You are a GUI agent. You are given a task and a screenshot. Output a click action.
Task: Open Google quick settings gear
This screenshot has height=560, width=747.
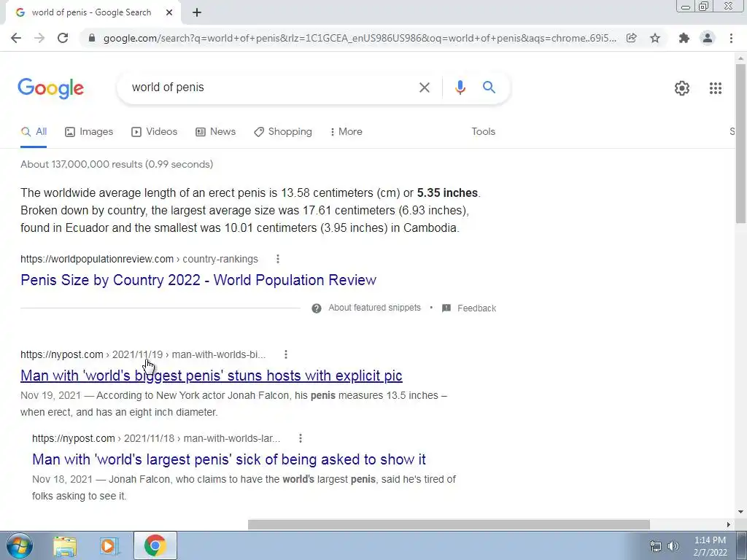682,88
